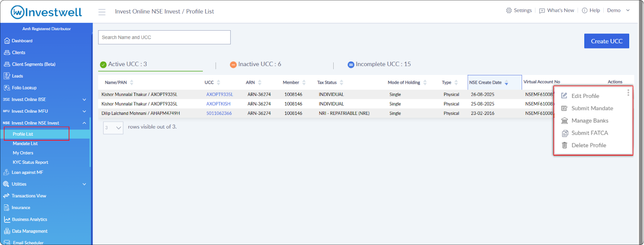Select Edit Profile menu option
Image resolution: width=644 pixels, height=245 pixels.
[585, 96]
